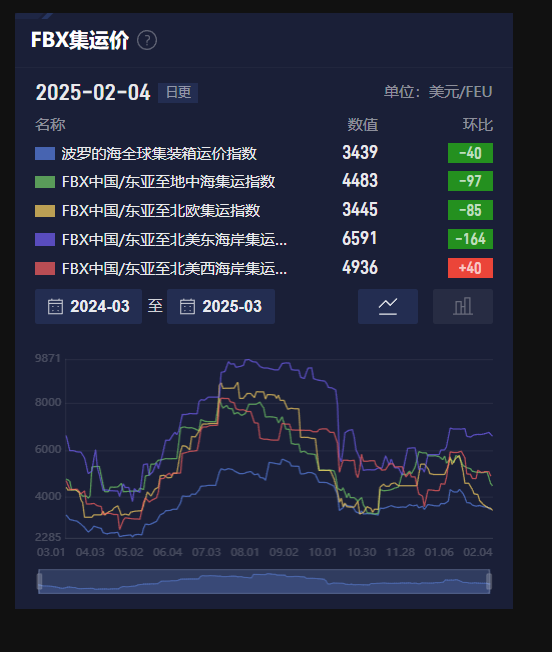
Task: Click the 08.01 x-axis date label
Action: [245, 553]
